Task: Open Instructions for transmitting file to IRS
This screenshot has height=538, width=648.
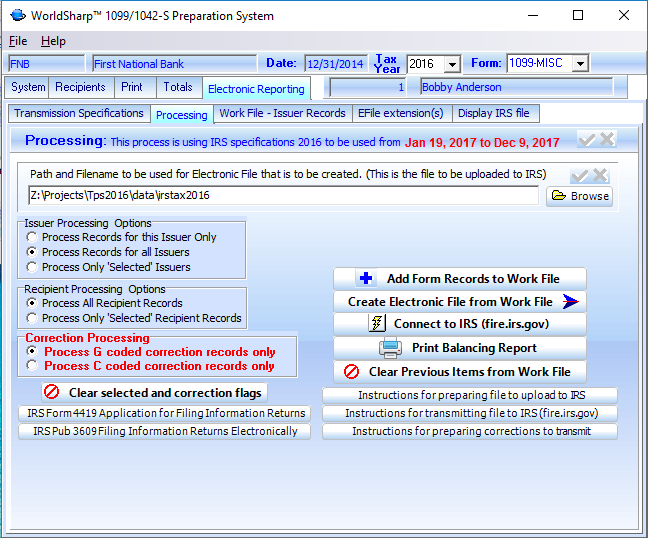Action: [470, 413]
